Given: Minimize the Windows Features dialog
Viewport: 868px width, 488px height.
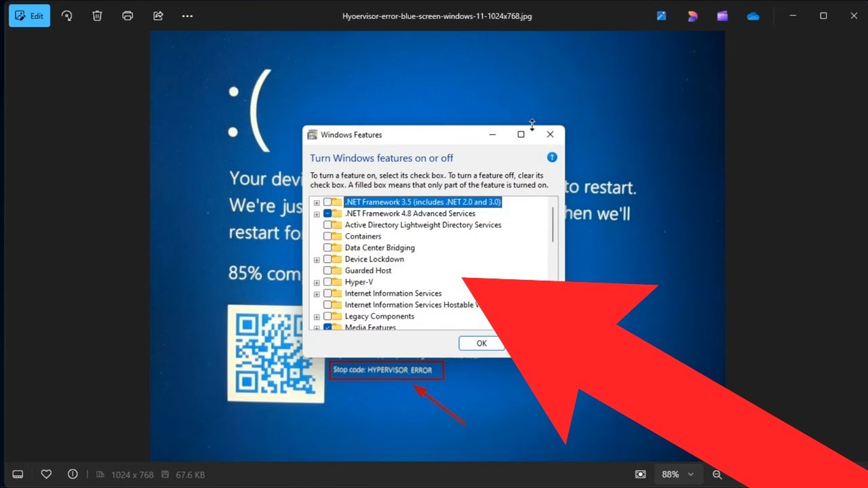Looking at the screenshot, I should coord(492,134).
